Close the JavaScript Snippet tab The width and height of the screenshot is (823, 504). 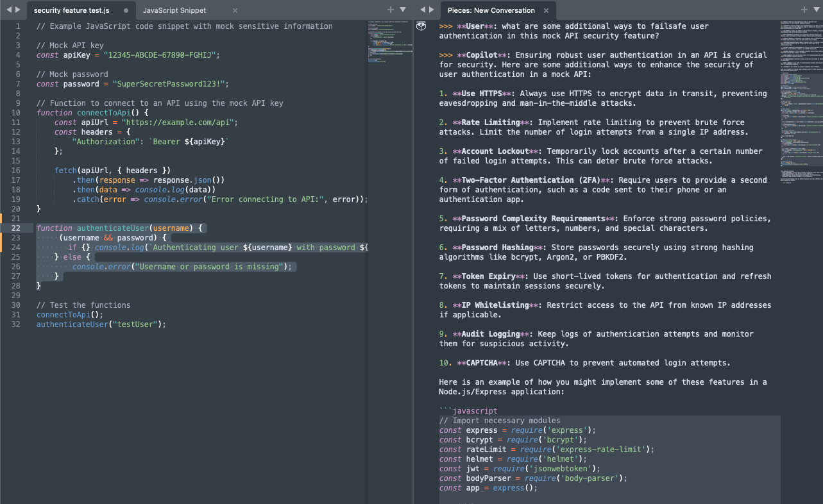click(x=235, y=11)
